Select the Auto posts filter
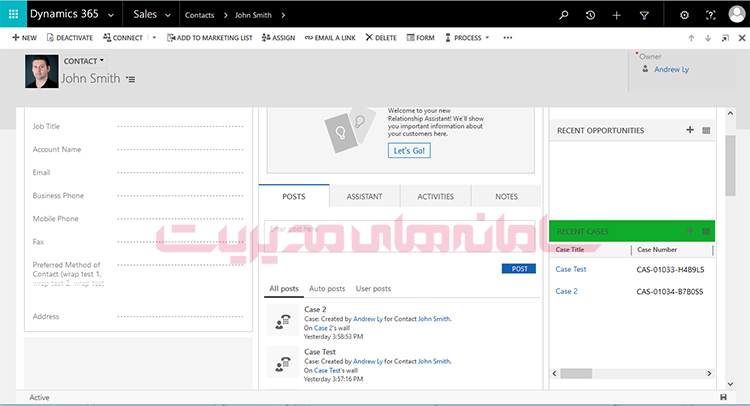Screen dimensions: 750x406 pyautogui.click(x=327, y=288)
